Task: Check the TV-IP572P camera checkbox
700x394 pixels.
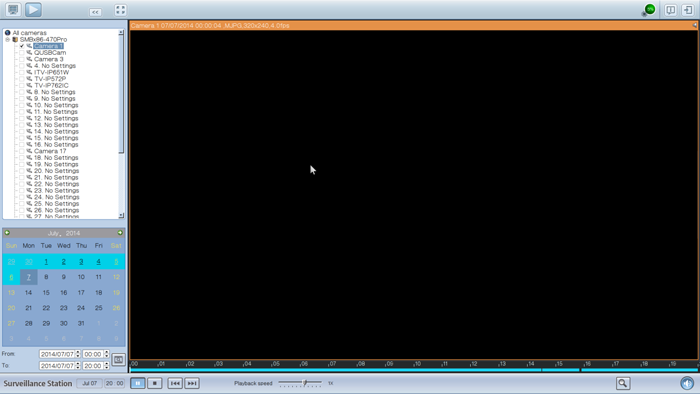Action: [21, 79]
